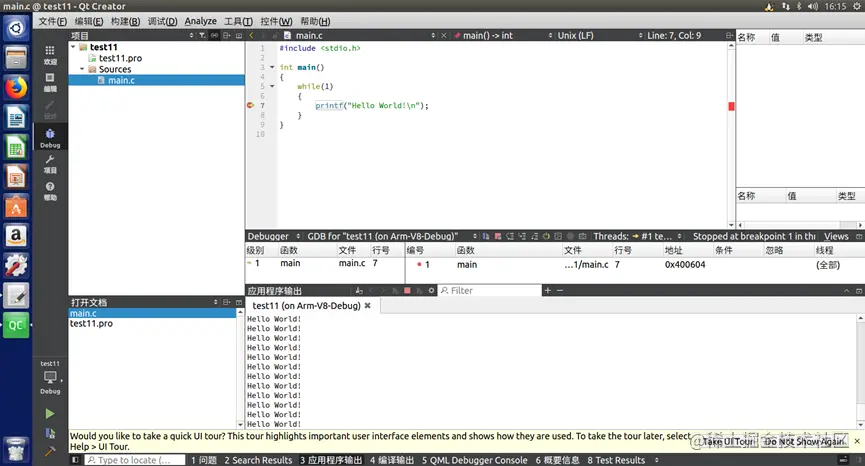The width and height of the screenshot is (865, 466).
Task: Open Help mode question mark icon
Action: (50, 191)
